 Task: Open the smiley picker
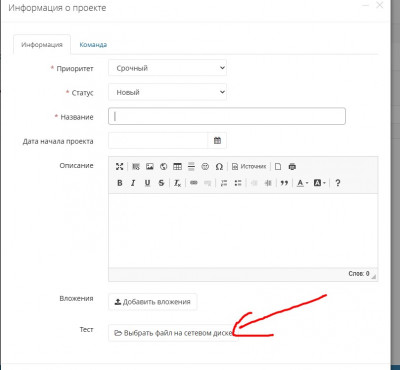click(x=205, y=166)
